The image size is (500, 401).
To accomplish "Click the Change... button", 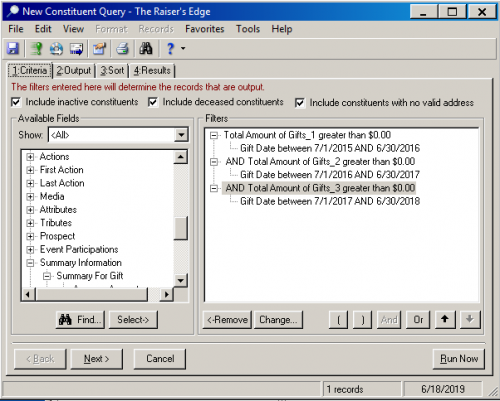I will tap(278, 320).
